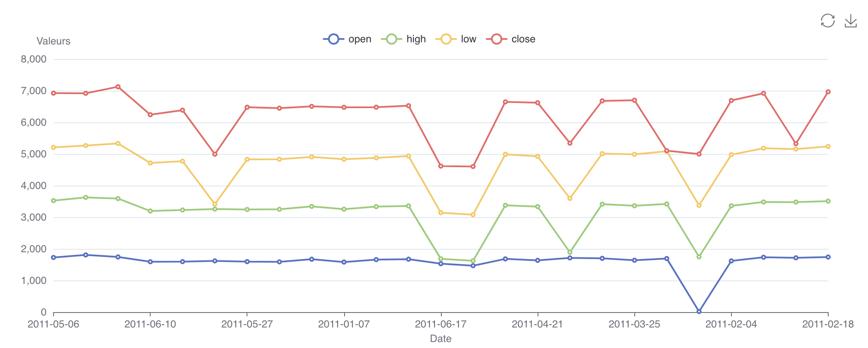Click the 'close' legend label text
The image size is (868, 348).
523,39
